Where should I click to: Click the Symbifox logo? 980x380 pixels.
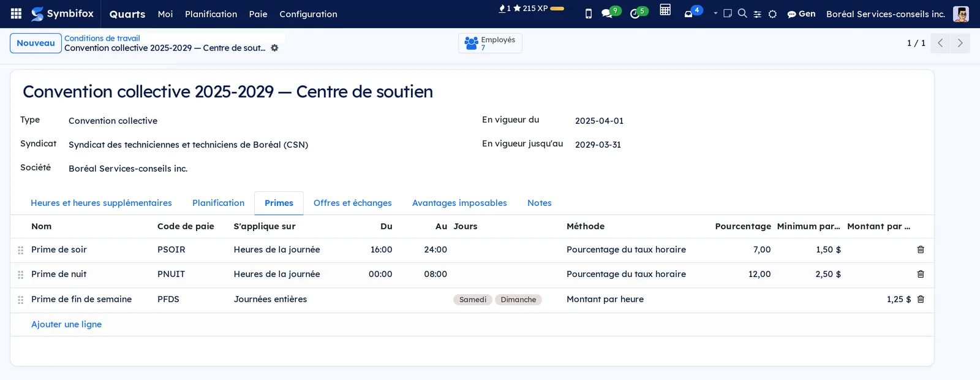click(62, 13)
